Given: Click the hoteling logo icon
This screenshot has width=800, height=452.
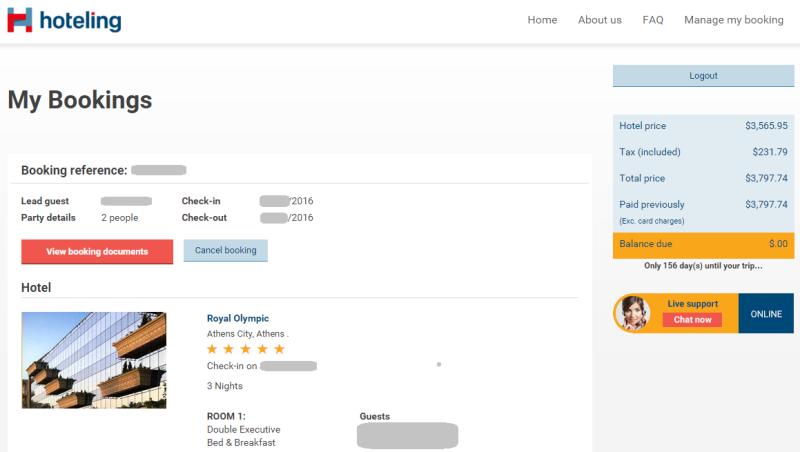Looking at the screenshot, I should click(x=19, y=20).
